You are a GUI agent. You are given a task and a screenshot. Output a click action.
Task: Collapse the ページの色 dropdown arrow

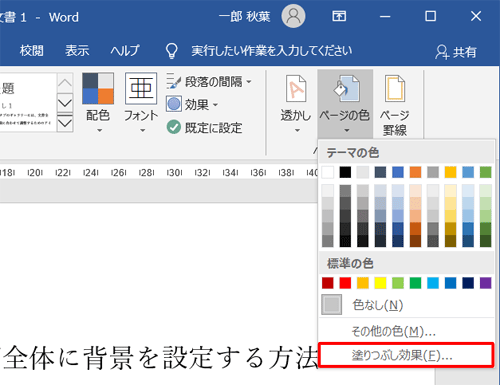point(347,130)
